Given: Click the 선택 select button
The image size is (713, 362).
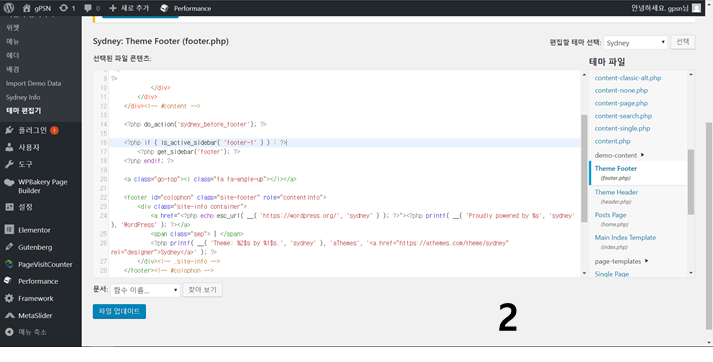Looking at the screenshot, I should pos(683,42).
